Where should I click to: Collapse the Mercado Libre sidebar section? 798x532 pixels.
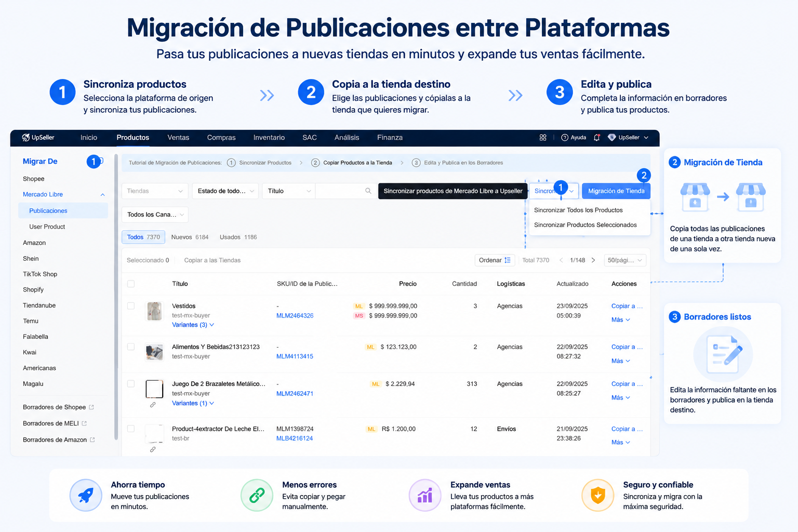point(102,195)
